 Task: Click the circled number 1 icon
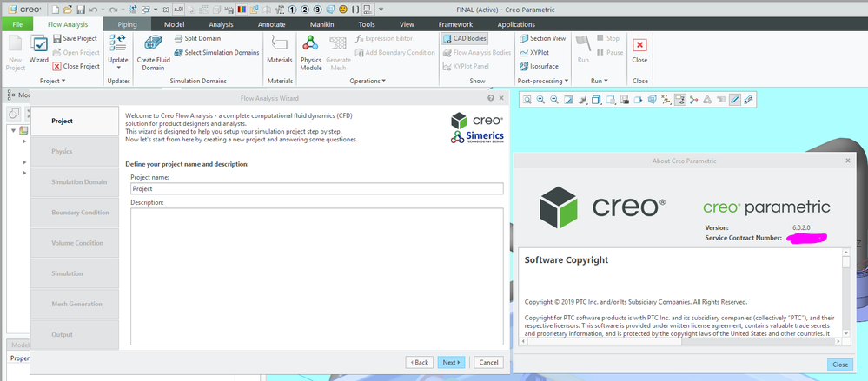[292, 10]
